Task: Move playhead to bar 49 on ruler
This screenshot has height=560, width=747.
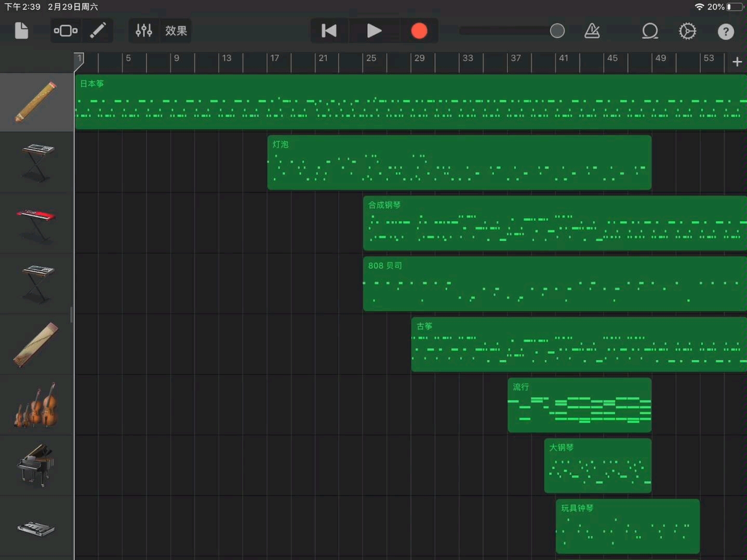Action: coord(661,58)
